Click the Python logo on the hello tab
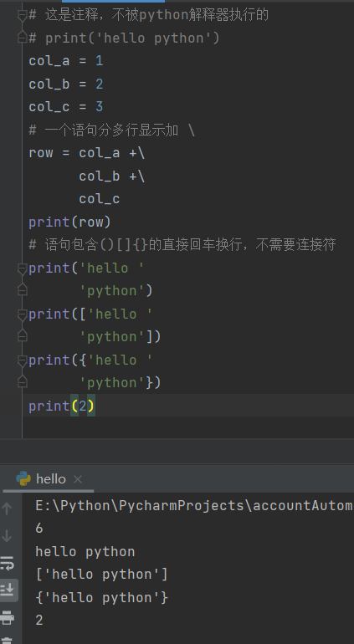The width and height of the screenshot is (354, 644). (23, 478)
